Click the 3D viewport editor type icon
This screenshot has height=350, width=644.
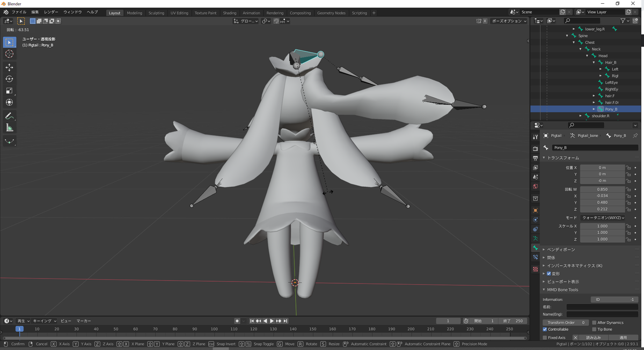tap(8, 21)
